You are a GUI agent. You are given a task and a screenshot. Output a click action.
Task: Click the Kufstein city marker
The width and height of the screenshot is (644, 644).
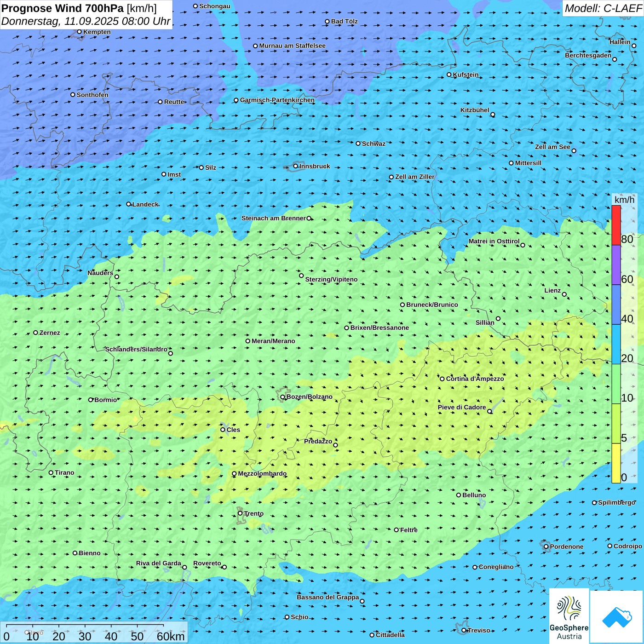449,75
